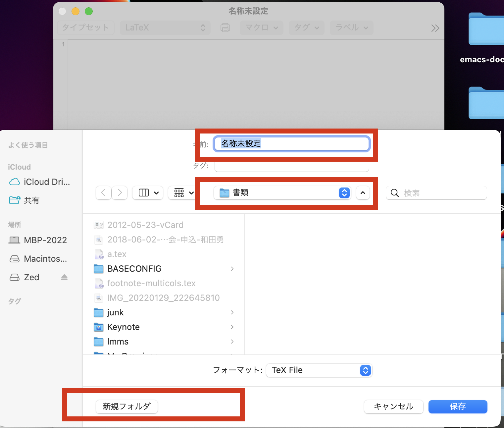Select the Keynote folder row
Screen dimensions: 504x428
pos(164,327)
